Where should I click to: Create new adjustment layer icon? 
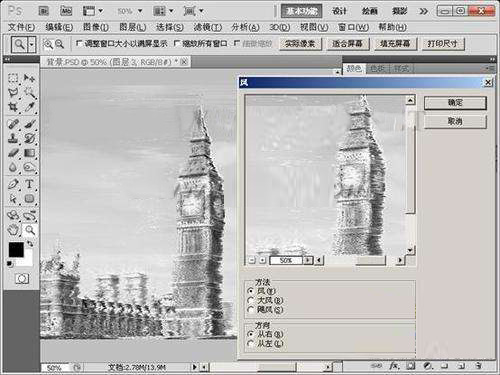click(427, 366)
